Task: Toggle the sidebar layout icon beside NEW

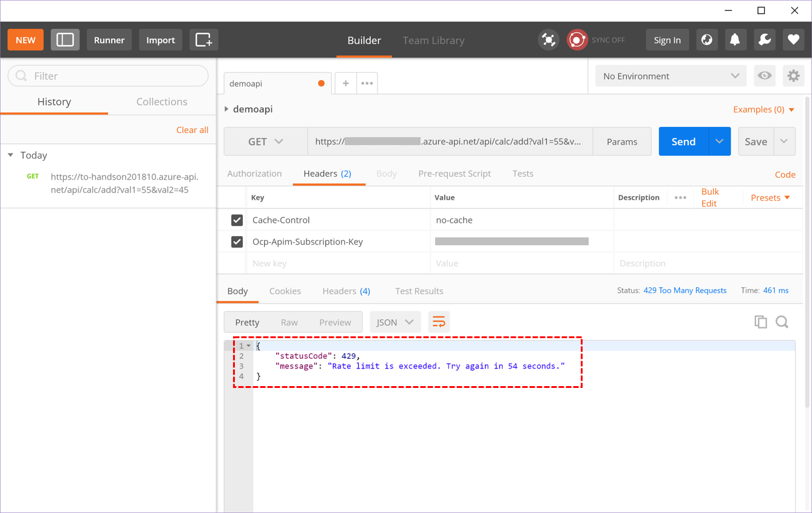Action: 65,39
